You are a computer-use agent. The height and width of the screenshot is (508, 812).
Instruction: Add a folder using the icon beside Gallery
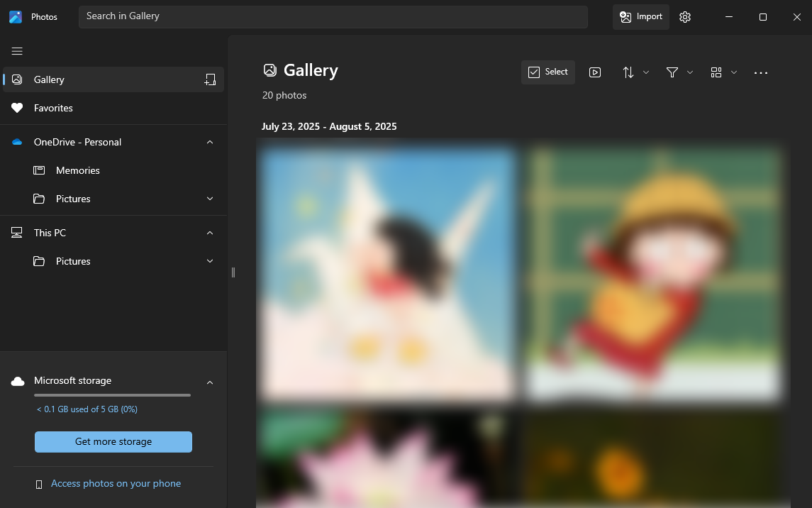210,79
